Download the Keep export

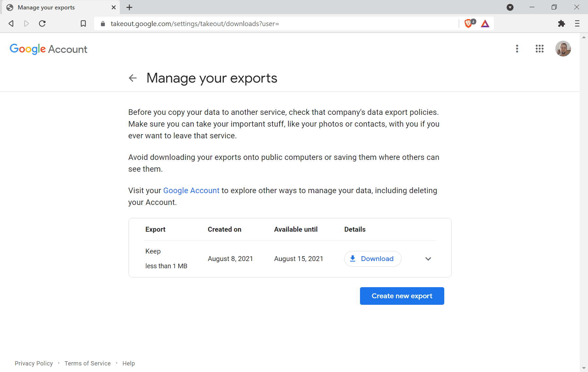372,258
